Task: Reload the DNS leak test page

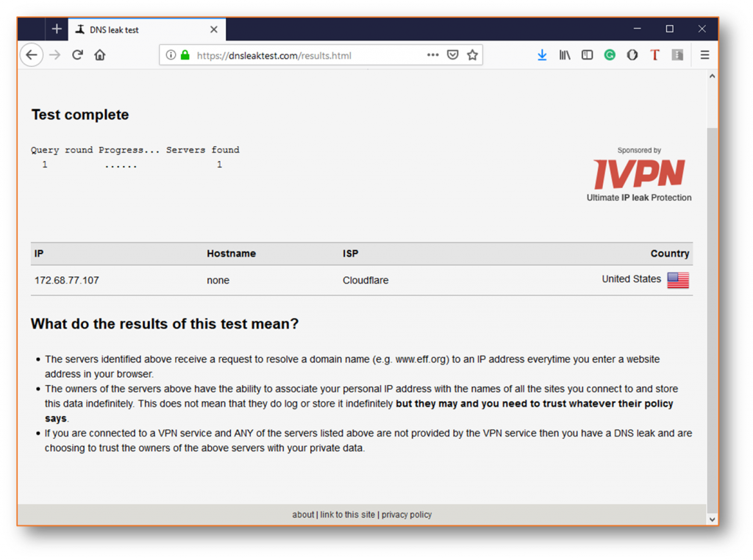Action: [x=77, y=55]
